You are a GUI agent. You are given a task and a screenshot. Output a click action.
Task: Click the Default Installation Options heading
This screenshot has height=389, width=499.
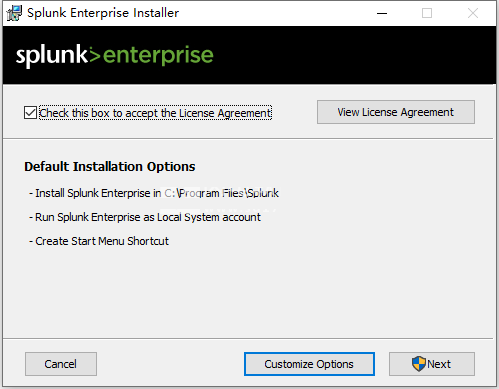110,167
